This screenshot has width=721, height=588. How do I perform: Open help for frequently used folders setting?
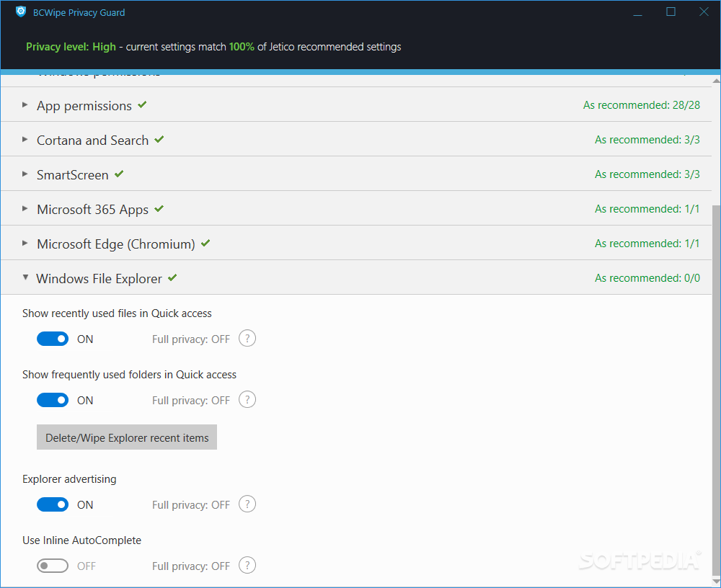pyautogui.click(x=247, y=399)
